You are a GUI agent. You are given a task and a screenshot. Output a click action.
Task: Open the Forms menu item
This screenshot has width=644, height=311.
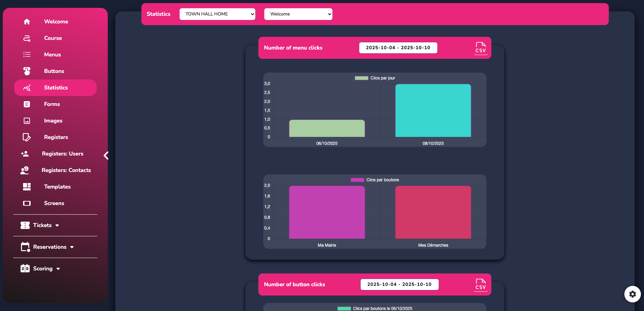point(52,104)
